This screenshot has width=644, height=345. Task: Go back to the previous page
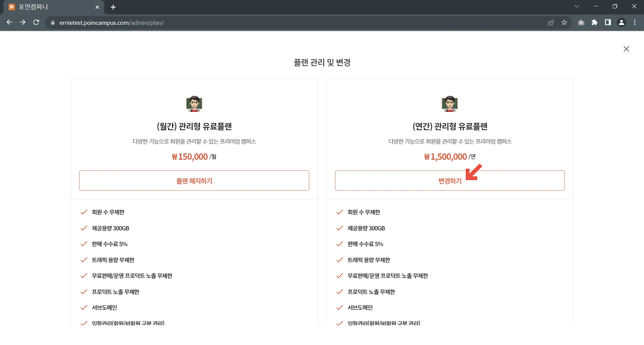click(9, 22)
